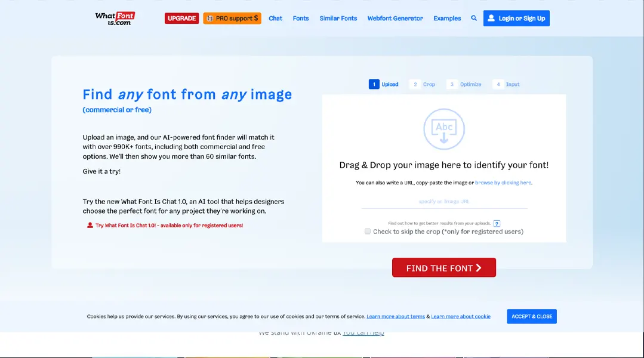Select step 1 Upload tab
644x358 pixels.
[x=384, y=84]
